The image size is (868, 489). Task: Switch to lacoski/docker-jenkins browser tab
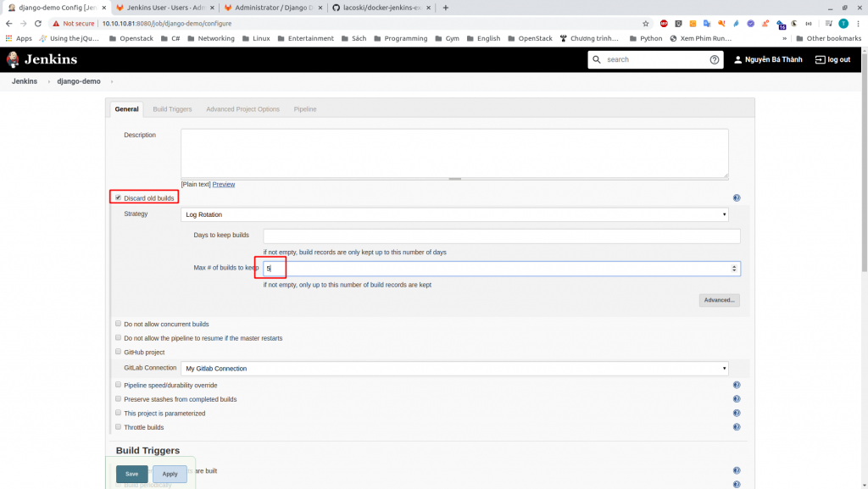pos(382,8)
